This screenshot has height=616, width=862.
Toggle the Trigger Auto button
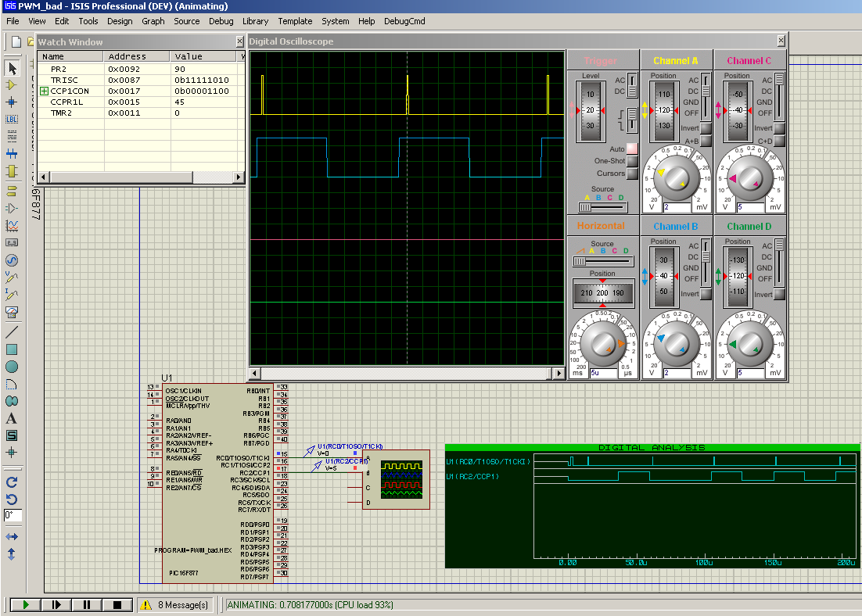click(x=632, y=149)
